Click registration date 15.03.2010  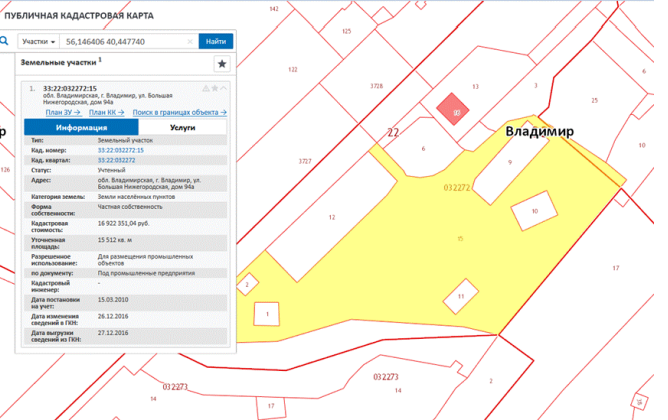click(x=113, y=299)
